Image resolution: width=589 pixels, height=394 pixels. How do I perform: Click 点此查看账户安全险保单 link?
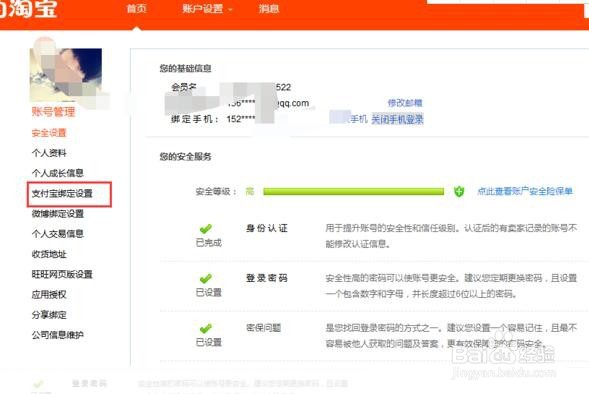tap(525, 191)
